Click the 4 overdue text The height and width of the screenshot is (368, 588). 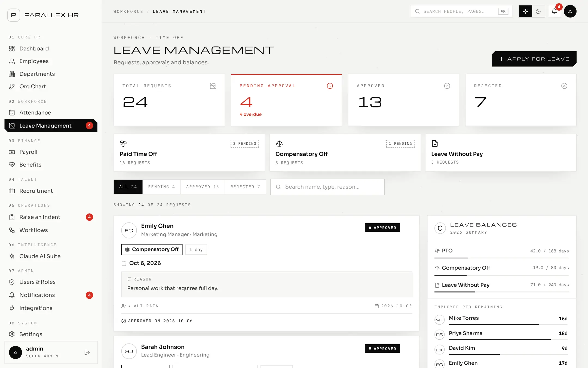(x=250, y=114)
